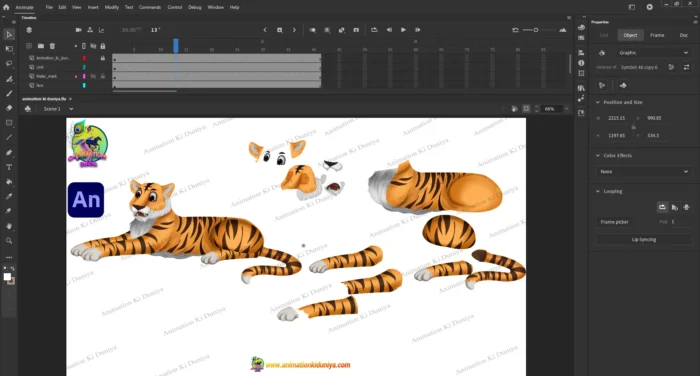
Task: Show the hidden Water_mark layer
Action: click(x=93, y=76)
